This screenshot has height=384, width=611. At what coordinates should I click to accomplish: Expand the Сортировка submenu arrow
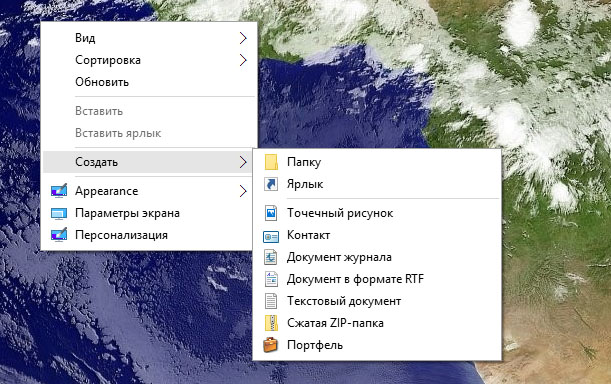(243, 60)
